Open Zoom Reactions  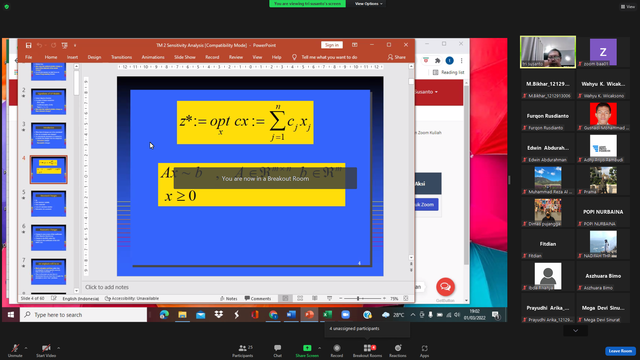[x=398, y=350]
